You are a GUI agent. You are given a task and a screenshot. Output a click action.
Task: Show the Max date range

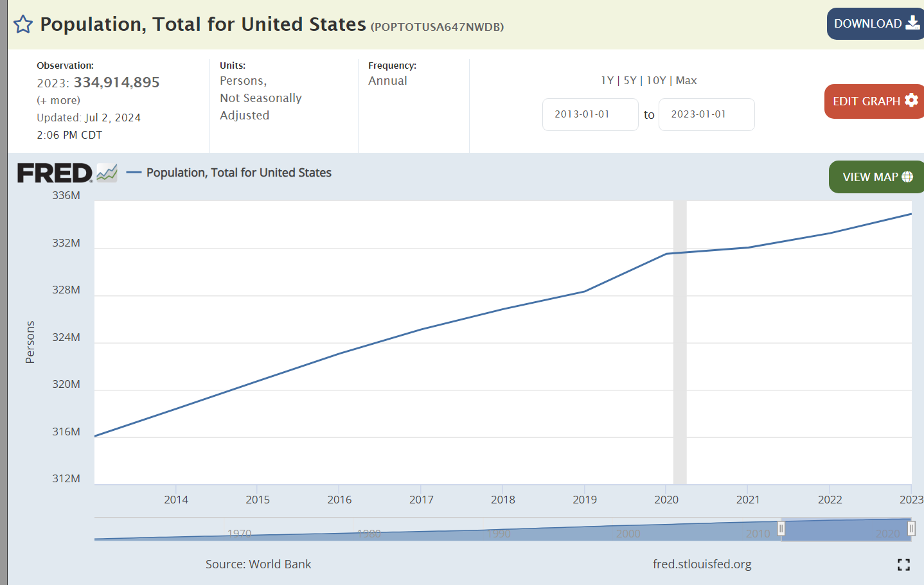(686, 80)
